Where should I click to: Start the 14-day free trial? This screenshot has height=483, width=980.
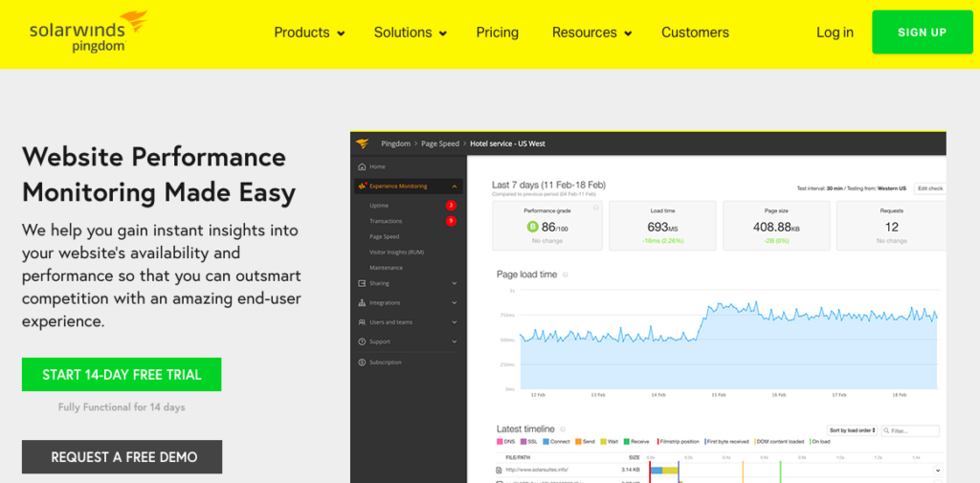(122, 374)
